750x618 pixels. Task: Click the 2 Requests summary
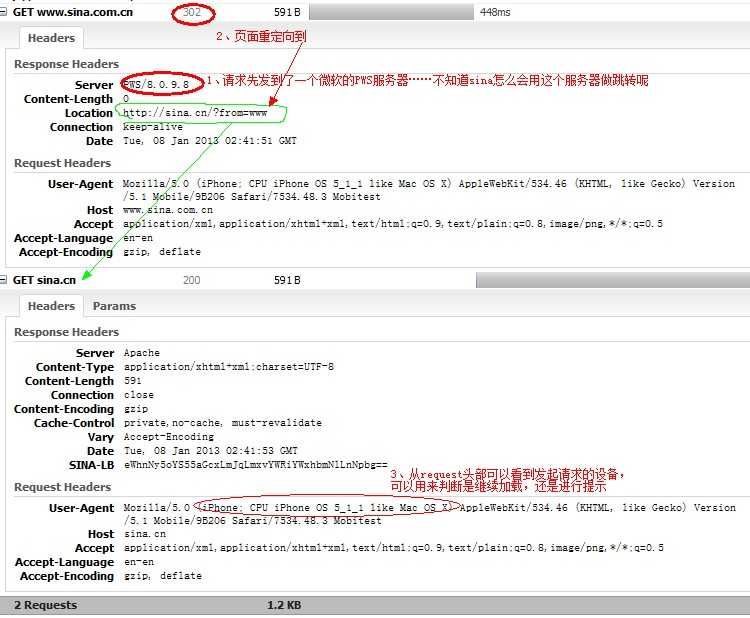[45, 605]
